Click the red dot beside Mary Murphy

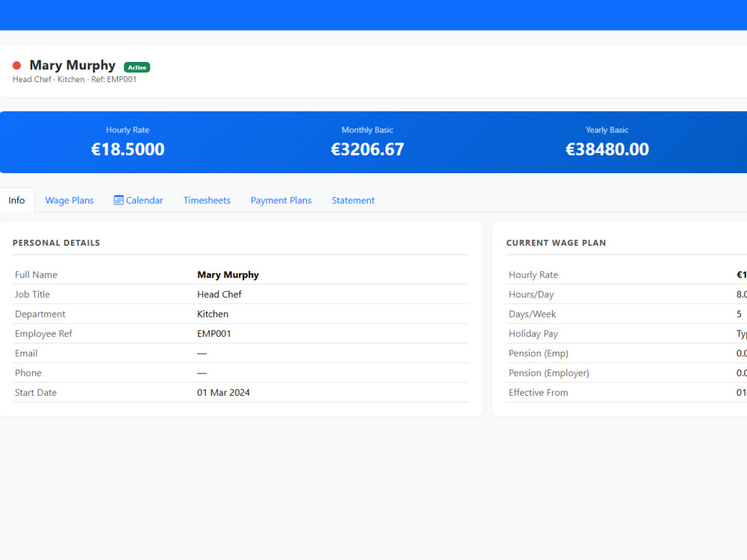[x=16, y=65]
